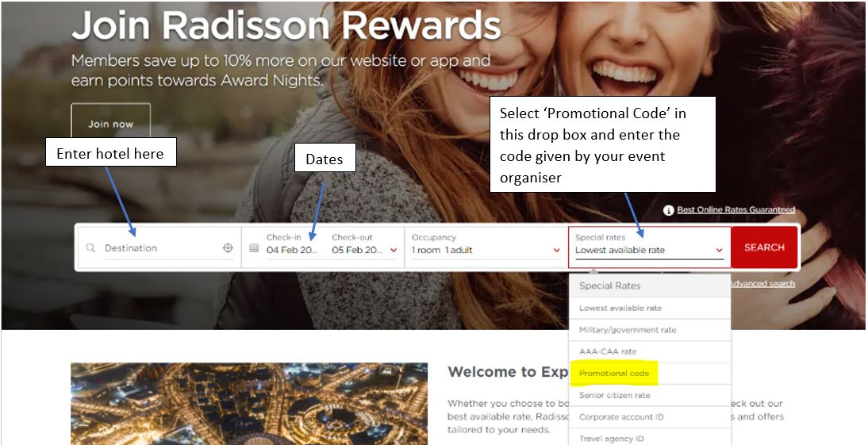Click into the Destination input field
The width and height of the screenshot is (868, 445).
[x=160, y=248]
